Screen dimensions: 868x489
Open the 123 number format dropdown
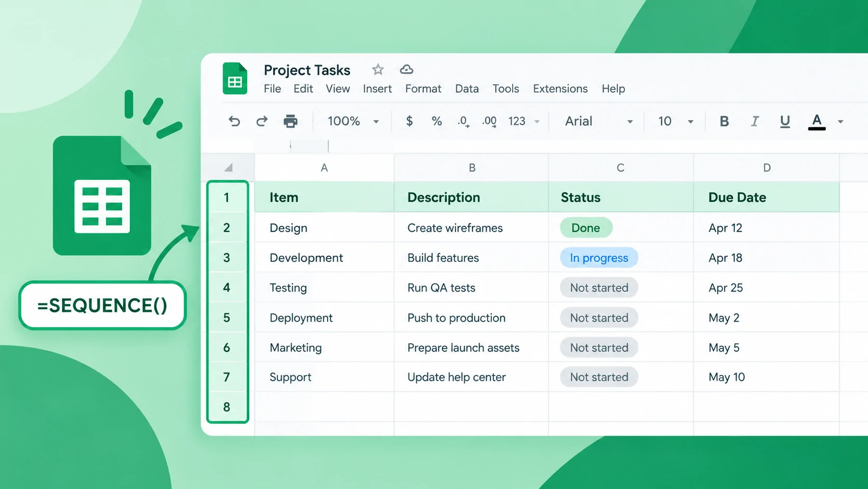pos(524,121)
